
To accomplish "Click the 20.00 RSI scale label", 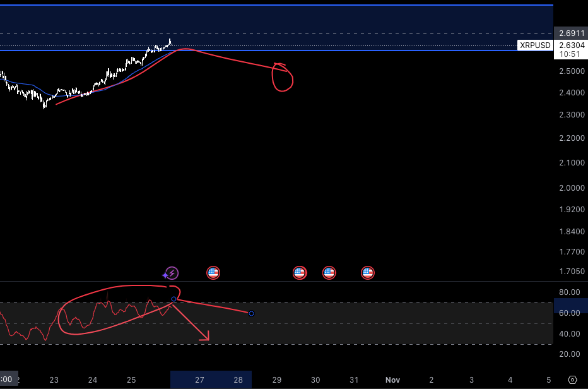I will (x=569, y=354).
